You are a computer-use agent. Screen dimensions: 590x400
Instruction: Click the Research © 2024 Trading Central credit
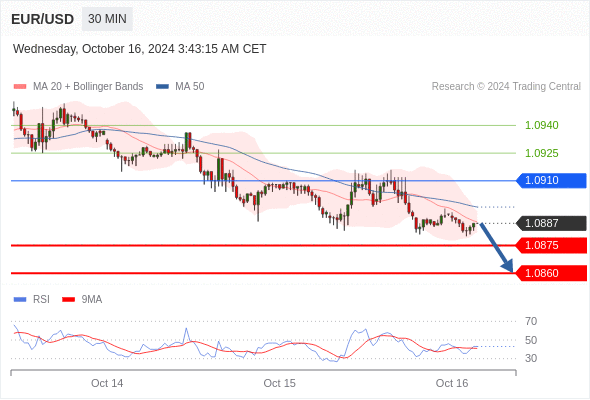click(506, 87)
